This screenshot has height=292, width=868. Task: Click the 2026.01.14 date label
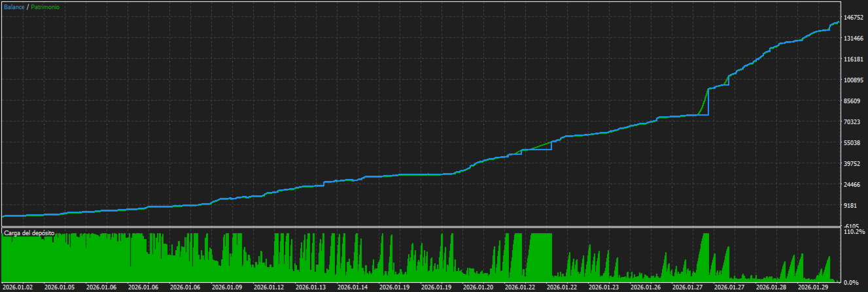tap(352, 287)
